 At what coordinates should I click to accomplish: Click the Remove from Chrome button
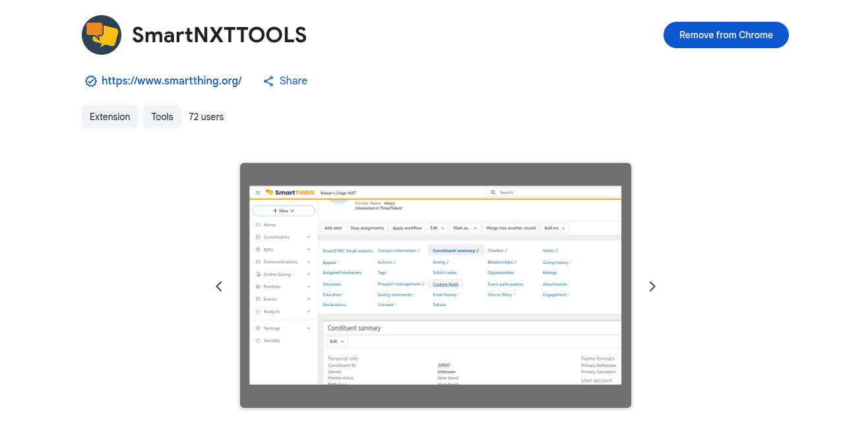click(726, 35)
